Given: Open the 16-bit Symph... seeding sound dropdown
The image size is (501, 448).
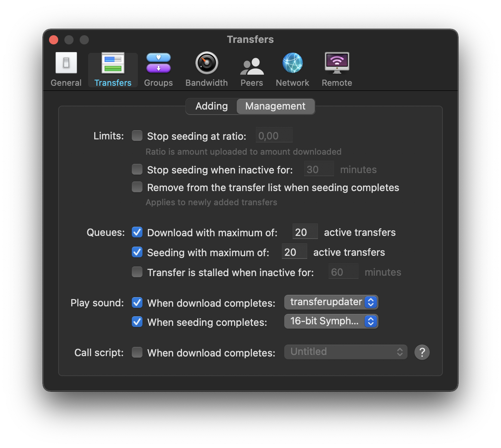Looking at the screenshot, I should 331,321.
